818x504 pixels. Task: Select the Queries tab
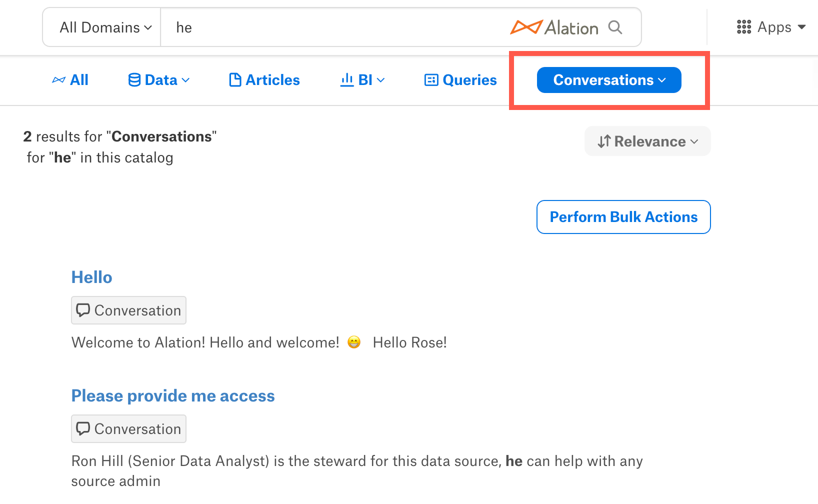(x=460, y=80)
